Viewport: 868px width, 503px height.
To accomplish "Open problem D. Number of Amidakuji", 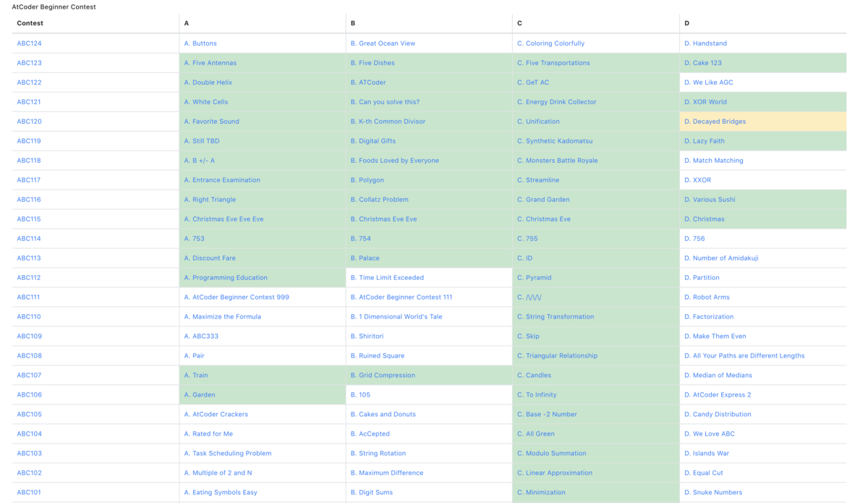I will (721, 258).
